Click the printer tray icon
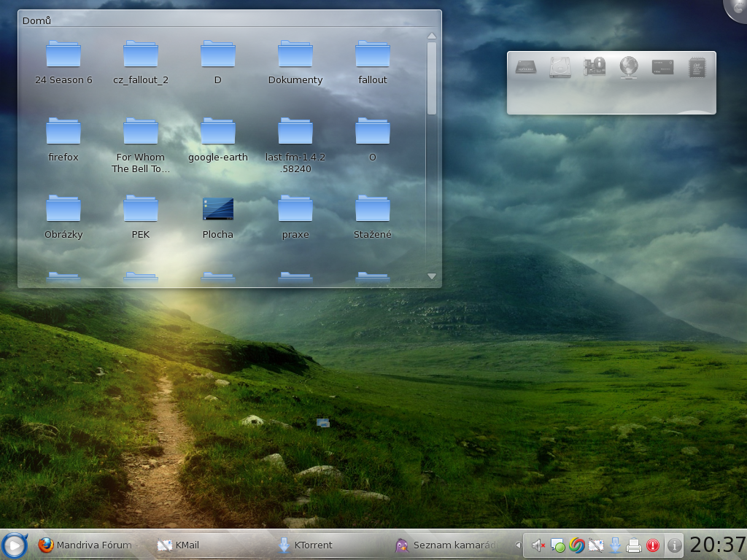 pos(634,545)
